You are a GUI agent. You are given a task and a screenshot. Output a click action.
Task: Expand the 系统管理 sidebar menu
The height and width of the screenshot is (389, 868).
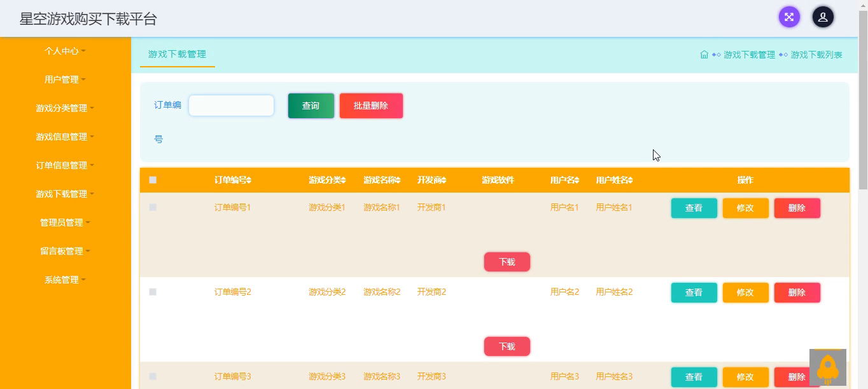[x=66, y=280]
